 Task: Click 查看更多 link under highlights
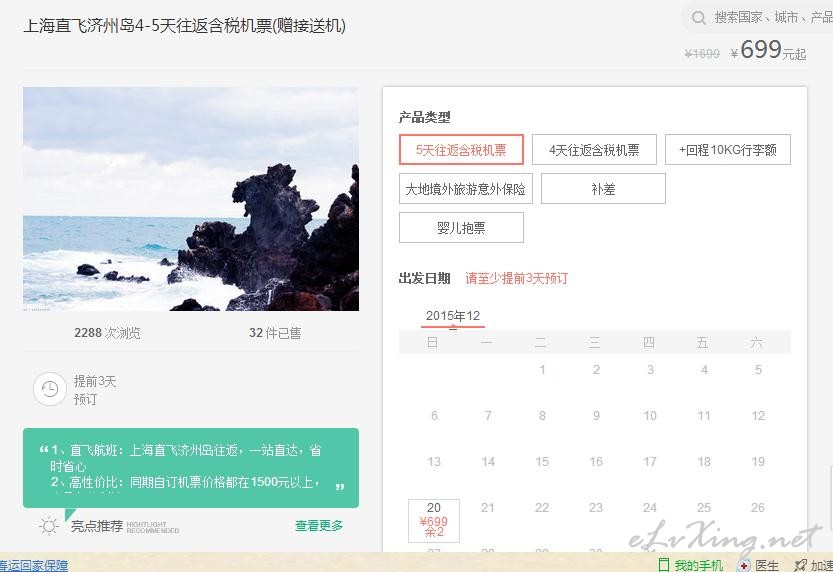click(x=319, y=526)
